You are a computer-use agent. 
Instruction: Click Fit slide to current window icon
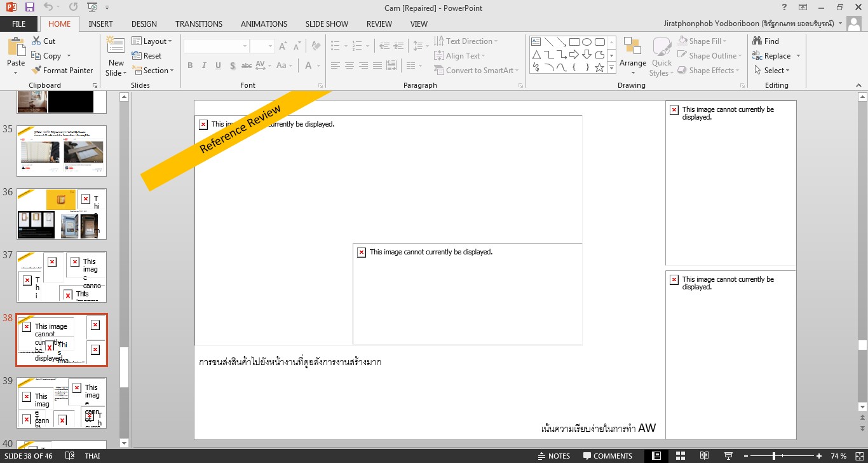(x=859, y=456)
